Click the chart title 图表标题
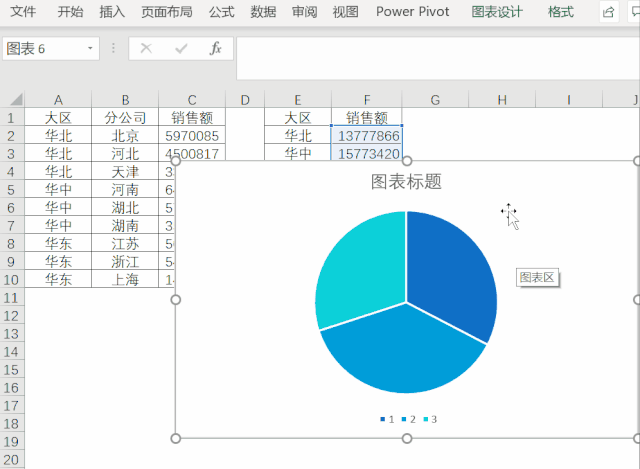 (x=406, y=182)
